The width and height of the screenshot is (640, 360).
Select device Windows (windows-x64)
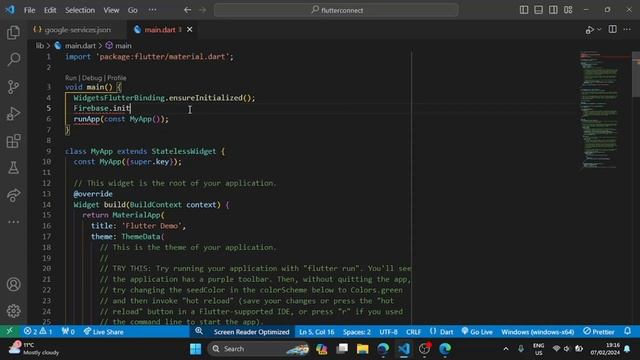click(538, 331)
